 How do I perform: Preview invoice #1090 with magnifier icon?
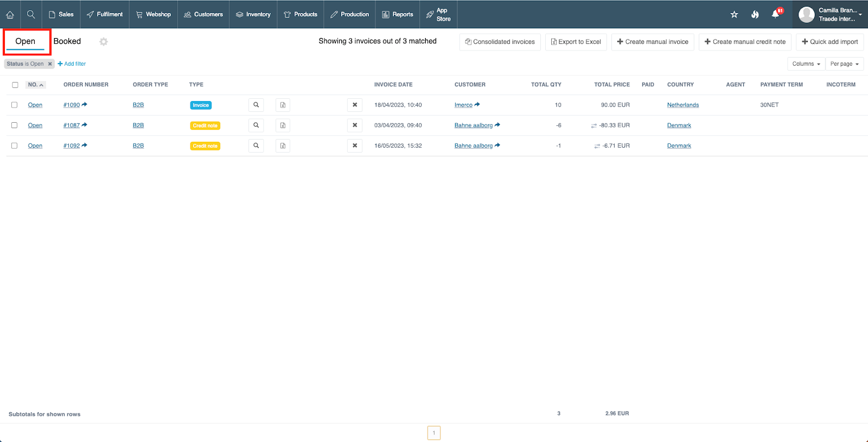pyautogui.click(x=256, y=105)
